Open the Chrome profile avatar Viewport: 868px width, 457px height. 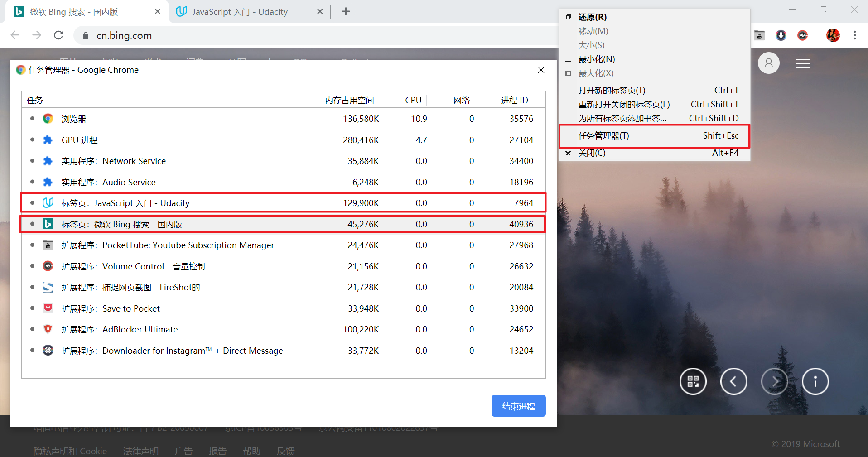[833, 35]
